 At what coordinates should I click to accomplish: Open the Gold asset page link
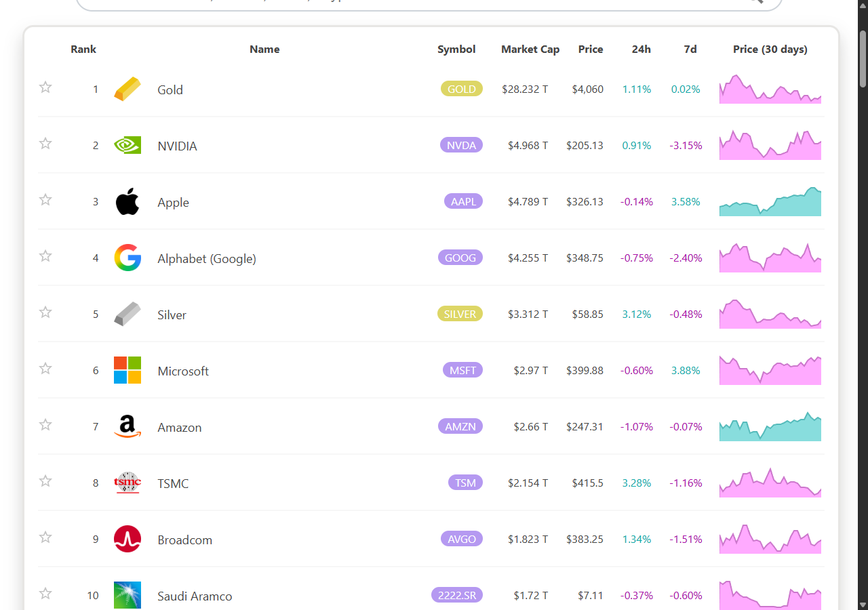[170, 89]
